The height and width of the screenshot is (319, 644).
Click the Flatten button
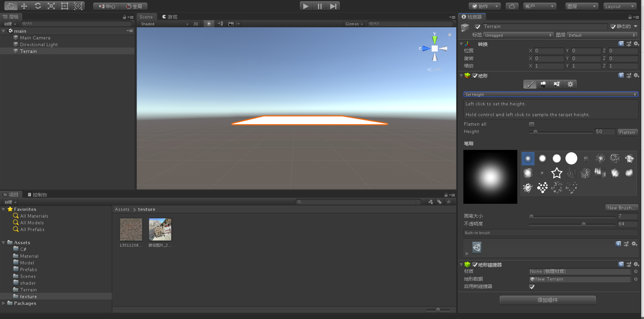pyautogui.click(x=627, y=132)
